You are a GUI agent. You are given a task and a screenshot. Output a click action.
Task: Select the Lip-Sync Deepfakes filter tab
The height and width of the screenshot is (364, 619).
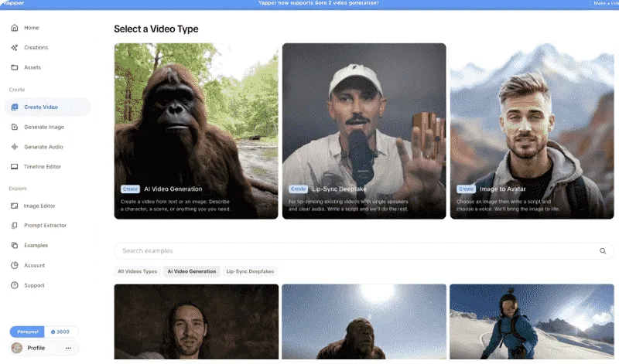250,271
